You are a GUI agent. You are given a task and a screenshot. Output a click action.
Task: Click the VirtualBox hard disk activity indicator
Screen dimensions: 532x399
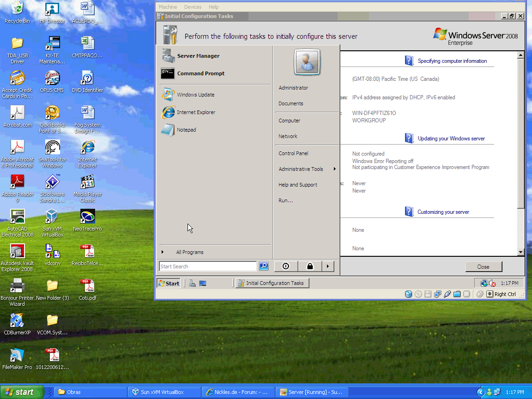409,294
